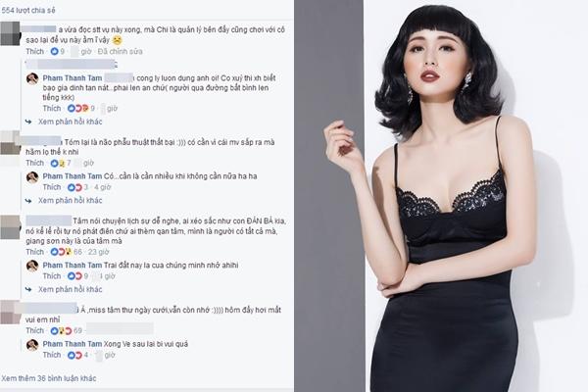Click Pham Thanh Tam's avatar beside the 'Trai đất' reply

(x=32, y=266)
